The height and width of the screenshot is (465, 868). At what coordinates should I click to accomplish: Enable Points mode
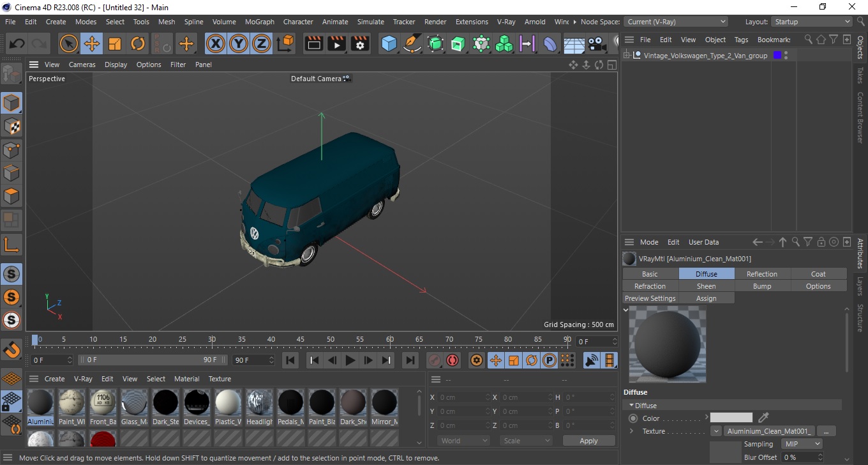click(11, 150)
